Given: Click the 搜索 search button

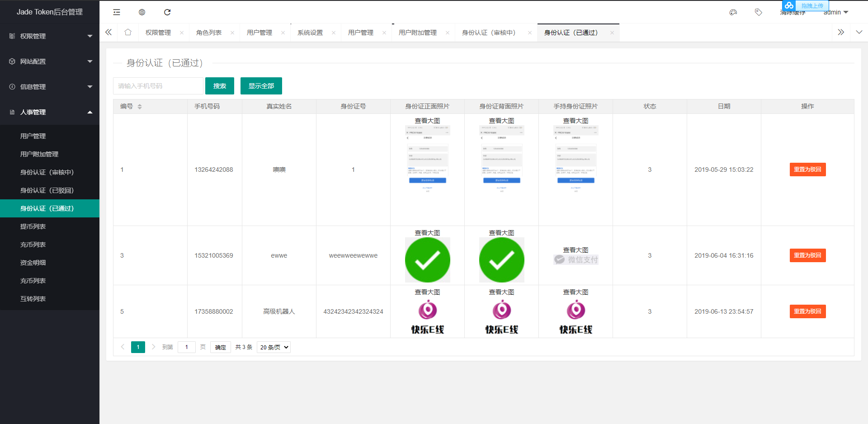Looking at the screenshot, I should click(x=220, y=85).
